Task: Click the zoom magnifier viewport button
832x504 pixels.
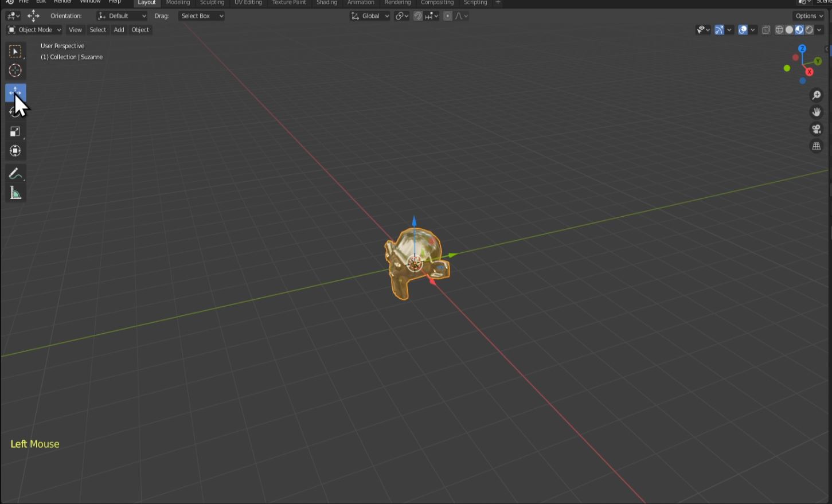Action: (817, 95)
